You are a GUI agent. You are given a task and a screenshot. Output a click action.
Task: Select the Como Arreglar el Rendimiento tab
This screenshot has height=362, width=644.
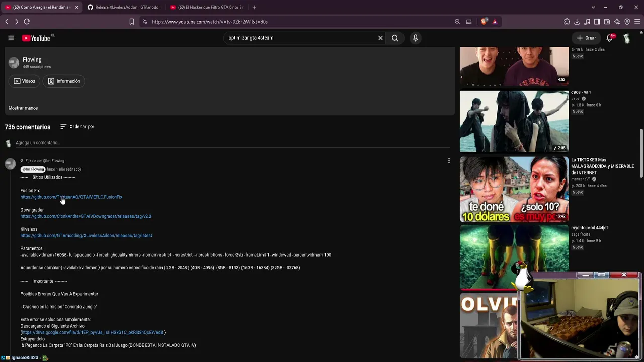click(x=41, y=7)
